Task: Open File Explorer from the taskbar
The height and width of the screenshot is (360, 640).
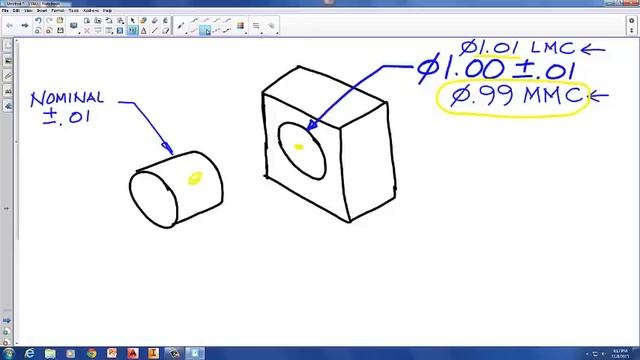Action: coord(50,353)
